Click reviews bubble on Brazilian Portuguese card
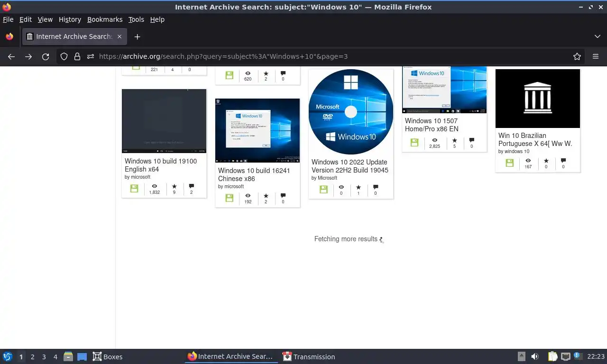 563,161
